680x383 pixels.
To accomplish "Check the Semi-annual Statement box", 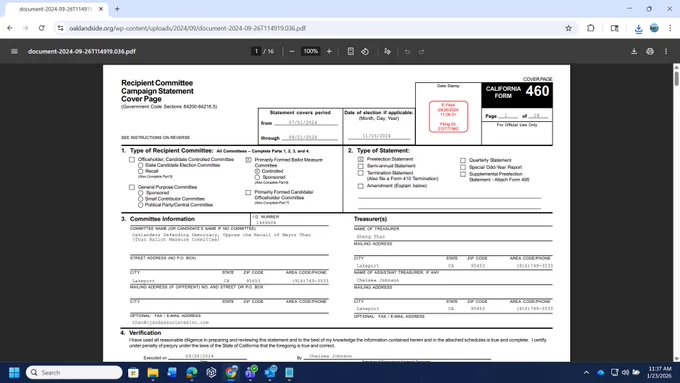I will point(360,166).
